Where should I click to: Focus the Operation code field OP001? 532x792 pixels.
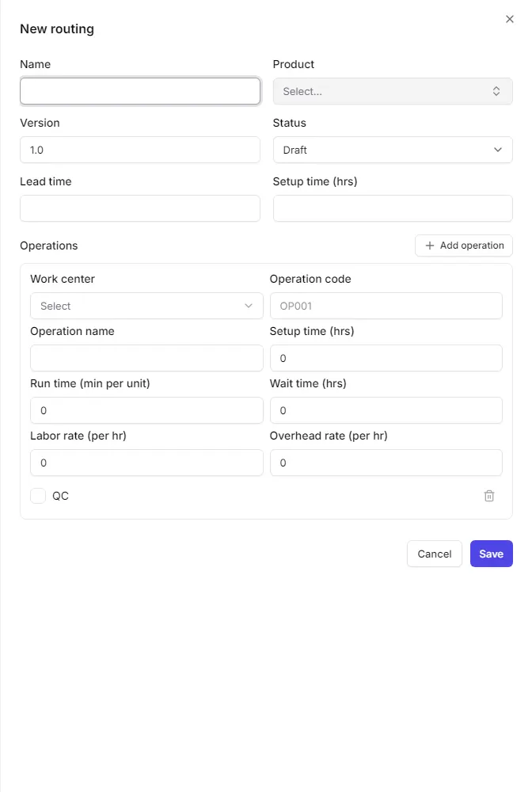click(386, 306)
